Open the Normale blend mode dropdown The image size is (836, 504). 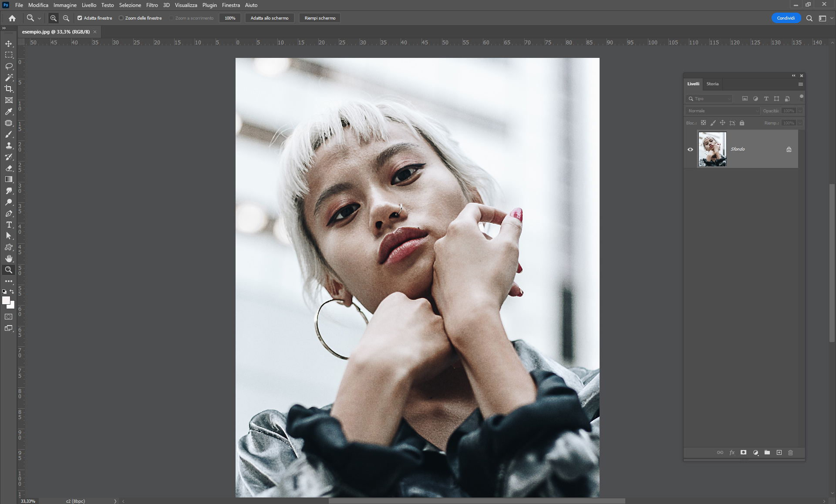(x=723, y=111)
